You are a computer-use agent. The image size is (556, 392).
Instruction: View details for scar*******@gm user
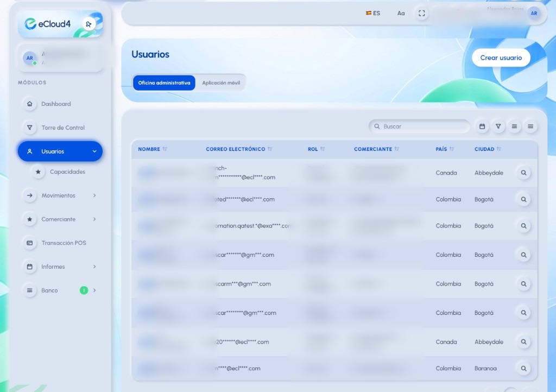click(x=523, y=255)
